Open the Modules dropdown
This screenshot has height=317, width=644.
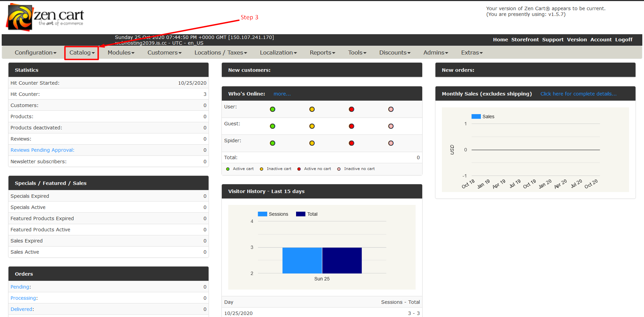click(121, 52)
